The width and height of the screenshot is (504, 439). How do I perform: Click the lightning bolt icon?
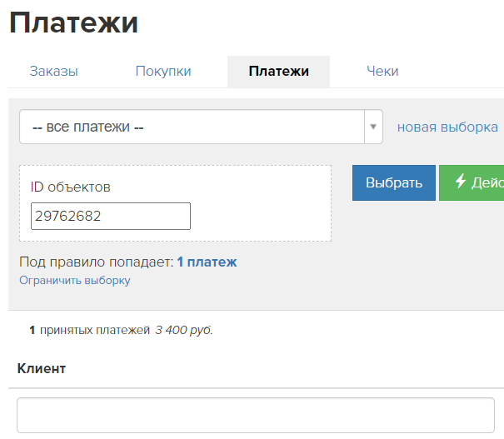click(x=461, y=181)
